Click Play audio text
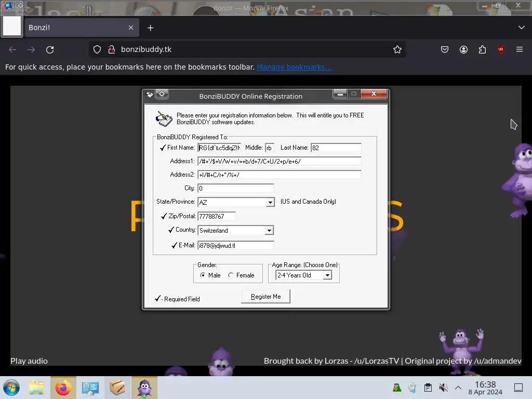The height and width of the screenshot is (399, 532). (x=29, y=361)
